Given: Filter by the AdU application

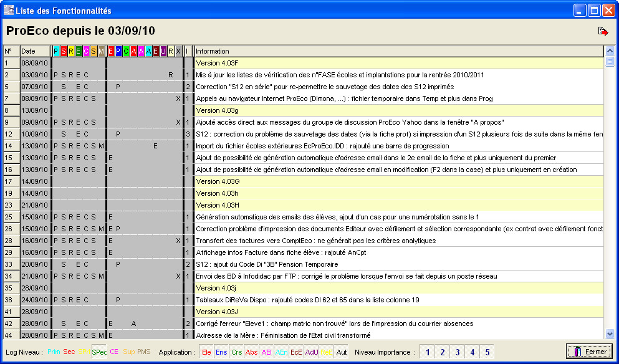Looking at the screenshot, I should tap(312, 352).
